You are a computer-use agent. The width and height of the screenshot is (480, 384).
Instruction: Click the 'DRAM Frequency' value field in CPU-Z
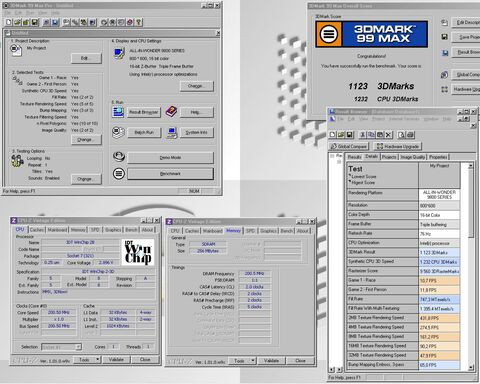click(x=254, y=273)
